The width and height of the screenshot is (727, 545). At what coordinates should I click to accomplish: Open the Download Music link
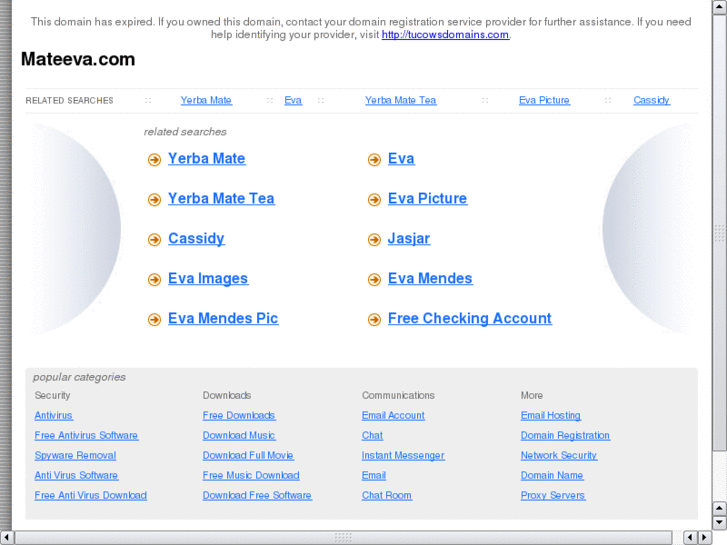coord(239,436)
